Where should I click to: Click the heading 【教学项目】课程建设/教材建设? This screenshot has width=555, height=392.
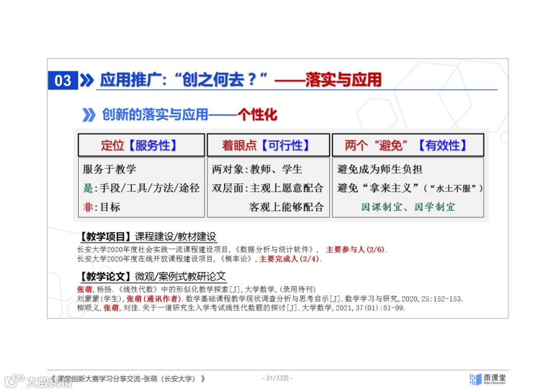(148, 236)
